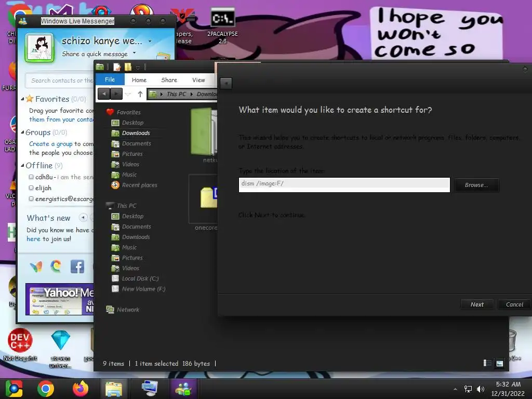Image resolution: width=532 pixels, height=399 pixels.
Task: Open the DEV C++ desktop icon
Action: 20,344
